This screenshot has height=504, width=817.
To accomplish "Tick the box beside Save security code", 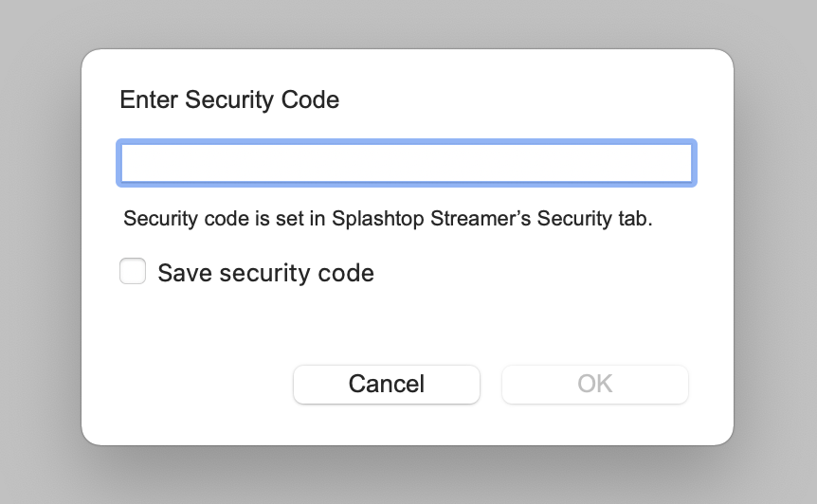I will point(133,273).
